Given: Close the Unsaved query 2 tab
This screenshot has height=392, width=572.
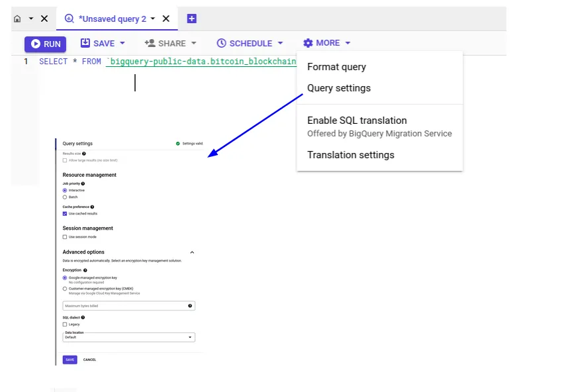Looking at the screenshot, I should tap(166, 19).
